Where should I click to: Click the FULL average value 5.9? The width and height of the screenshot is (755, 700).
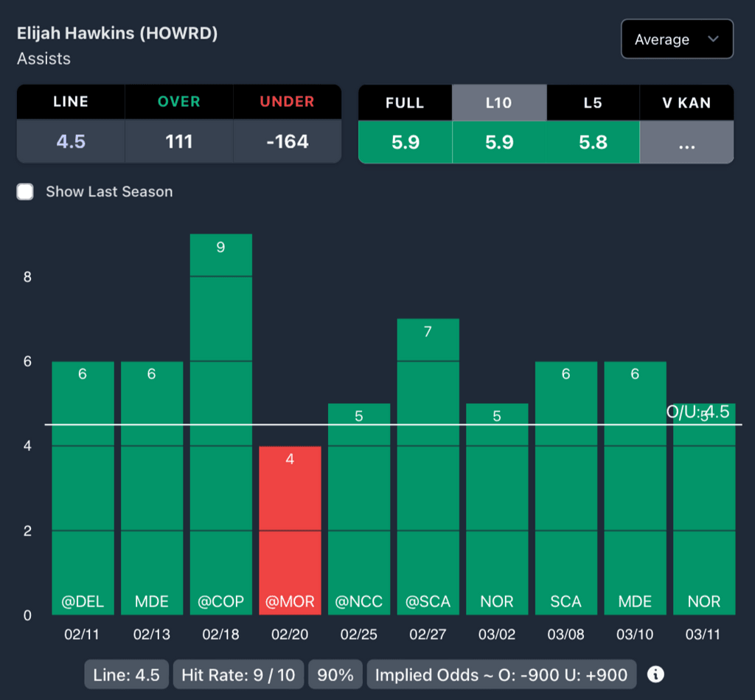pyautogui.click(x=405, y=142)
